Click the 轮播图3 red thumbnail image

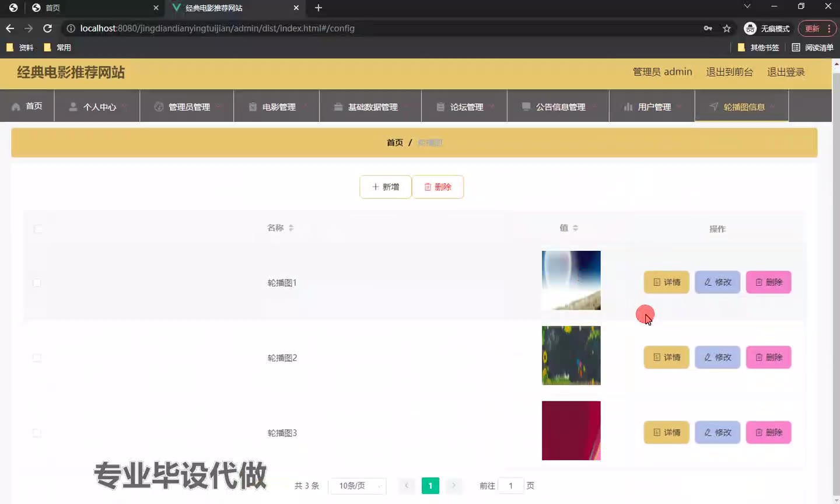pyautogui.click(x=571, y=430)
